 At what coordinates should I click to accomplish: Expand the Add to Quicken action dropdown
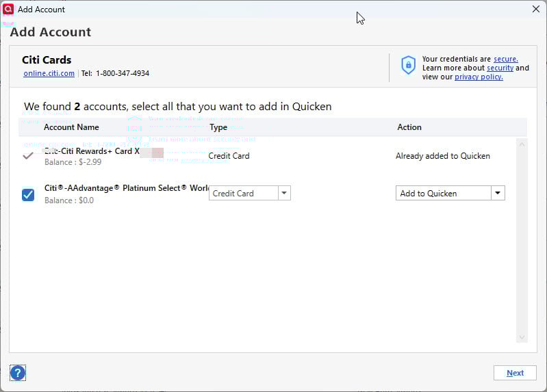point(498,194)
